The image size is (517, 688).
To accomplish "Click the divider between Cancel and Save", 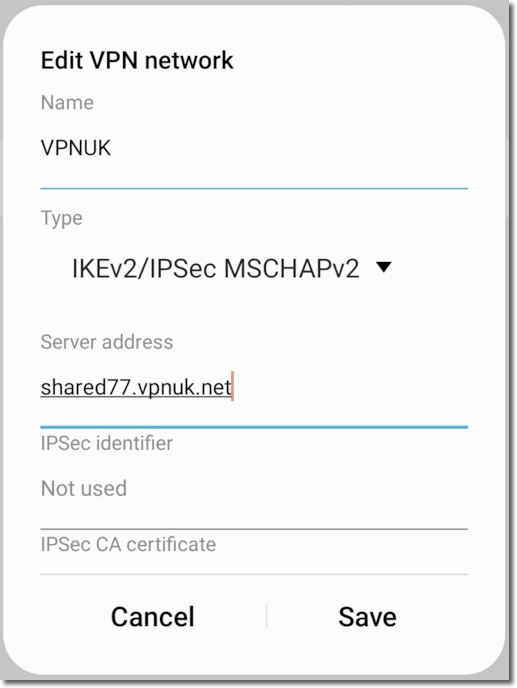I will pyautogui.click(x=266, y=615).
